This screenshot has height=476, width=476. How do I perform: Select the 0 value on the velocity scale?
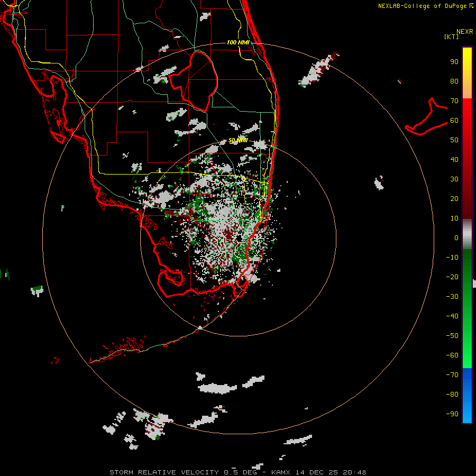tap(456, 238)
